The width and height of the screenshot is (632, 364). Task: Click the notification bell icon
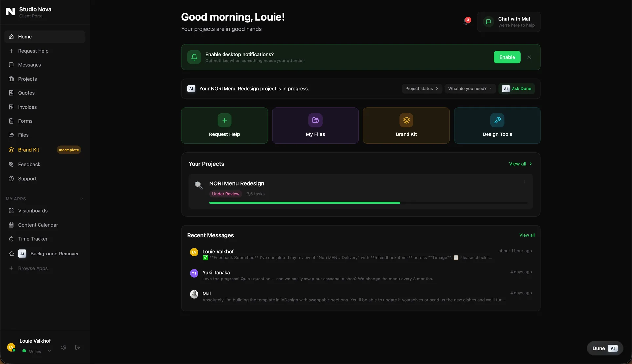(x=466, y=22)
